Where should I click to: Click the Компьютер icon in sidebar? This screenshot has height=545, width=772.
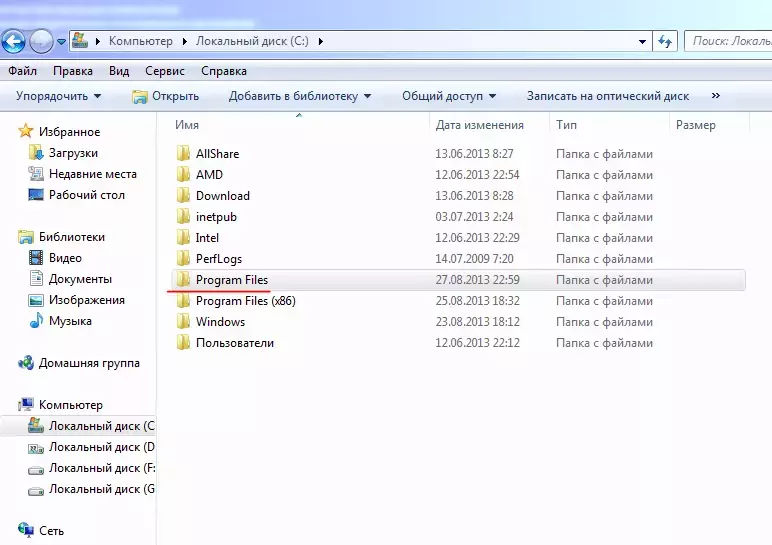[x=26, y=405]
